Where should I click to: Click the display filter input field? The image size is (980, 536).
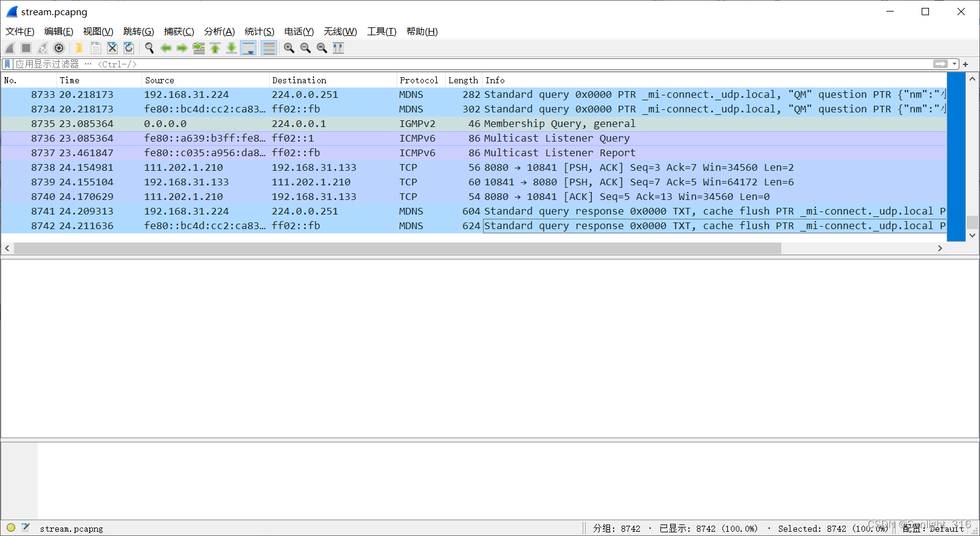coord(474,64)
